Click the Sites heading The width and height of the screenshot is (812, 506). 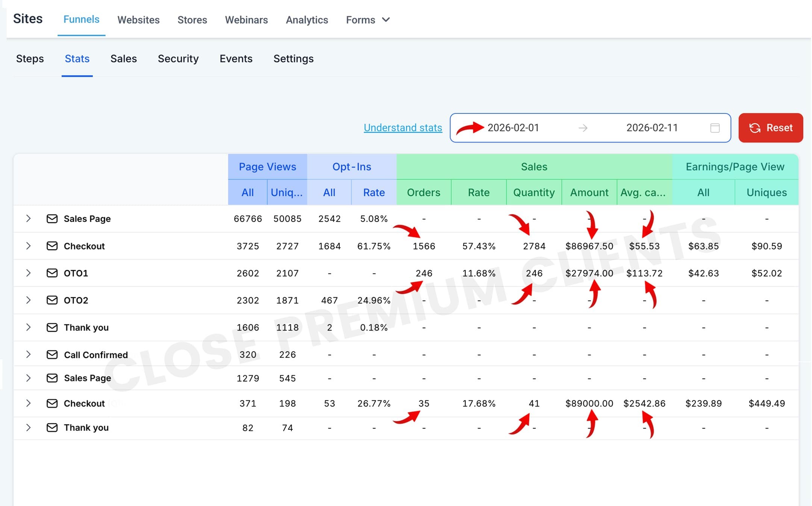28,19
